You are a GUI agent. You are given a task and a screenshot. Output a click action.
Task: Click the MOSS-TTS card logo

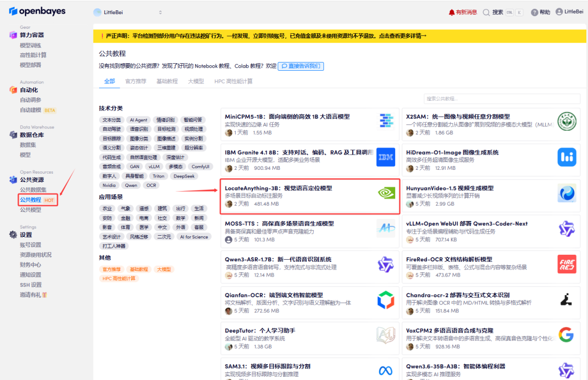386,228
